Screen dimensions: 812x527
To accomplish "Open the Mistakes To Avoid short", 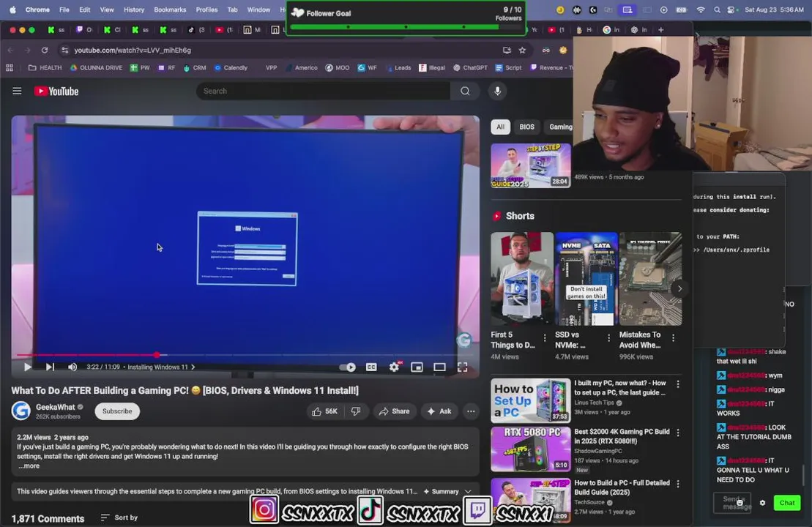I will [650, 279].
